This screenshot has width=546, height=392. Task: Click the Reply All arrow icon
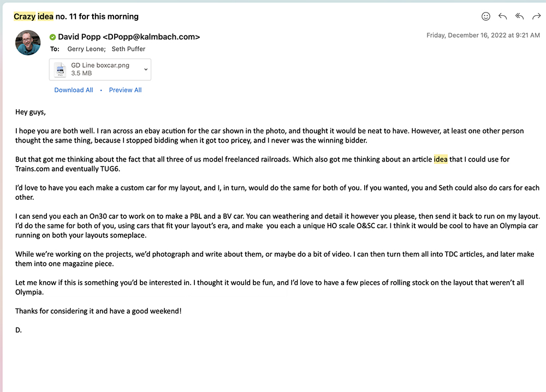tap(520, 16)
